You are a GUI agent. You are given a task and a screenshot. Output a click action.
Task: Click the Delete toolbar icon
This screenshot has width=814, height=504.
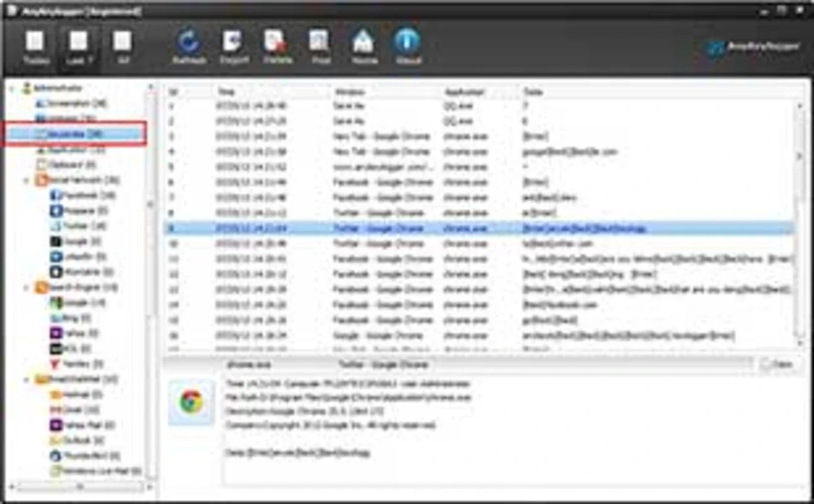[277, 47]
